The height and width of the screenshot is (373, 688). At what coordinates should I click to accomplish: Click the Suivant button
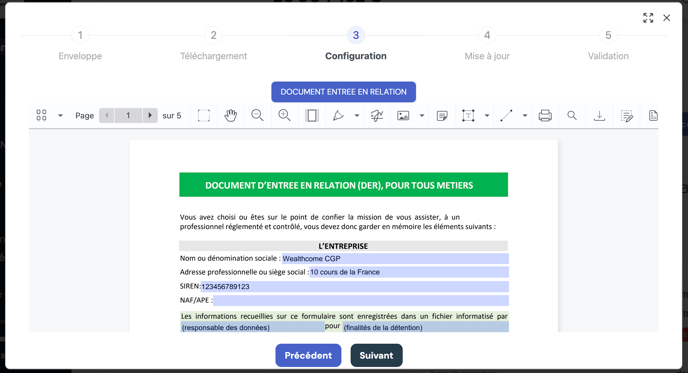coord(376,355)
